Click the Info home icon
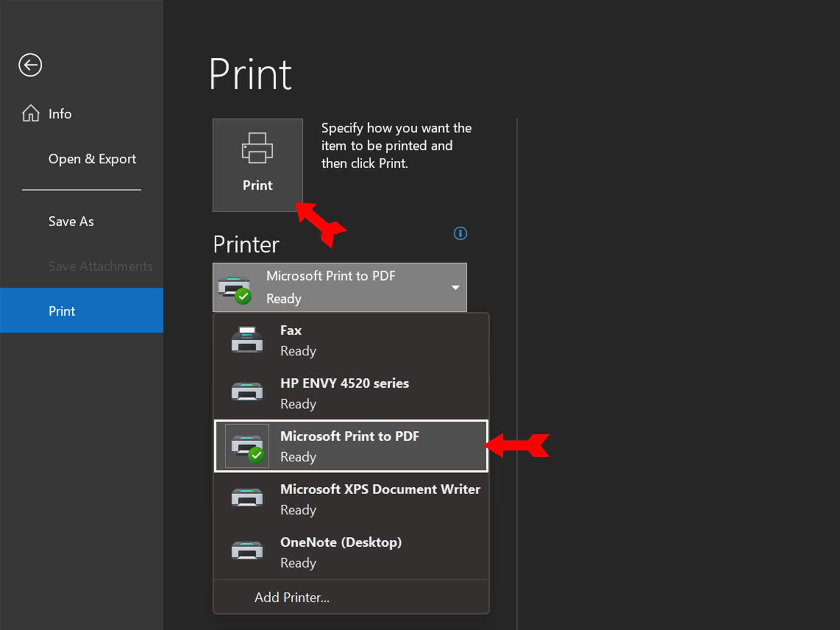 point(31,113)
